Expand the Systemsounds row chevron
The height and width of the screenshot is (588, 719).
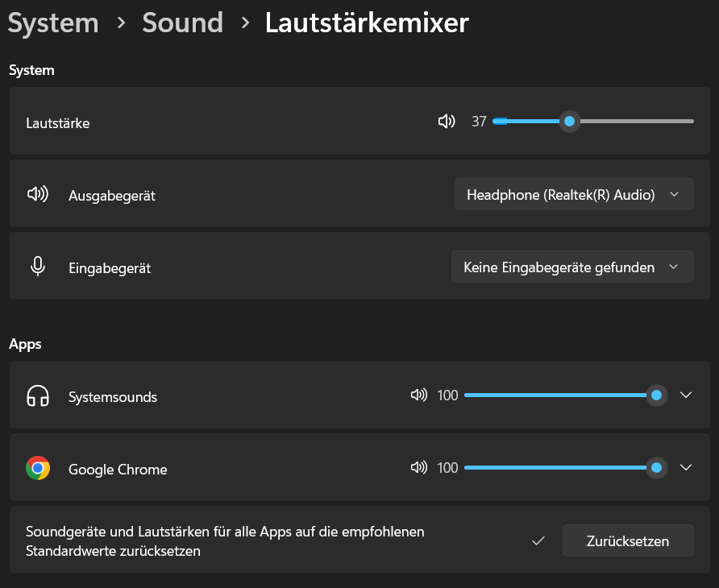686,395
